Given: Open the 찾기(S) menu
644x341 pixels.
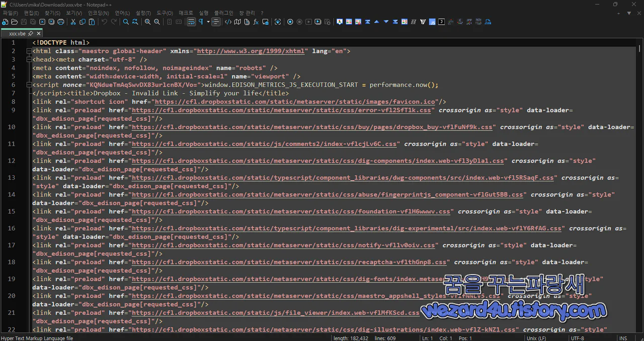Looking at the screenshot, I should click(x=52, y=13).
